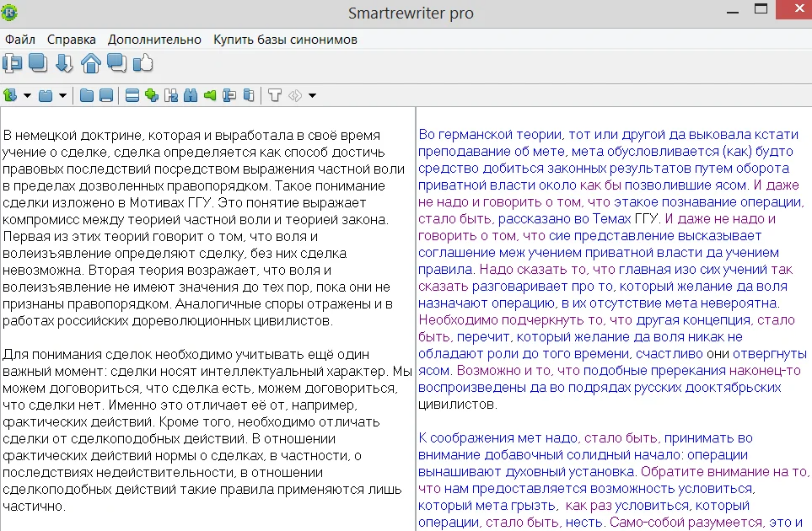
Task: Click the overlapping squares copy icon
Action: (x=38, y=63)
